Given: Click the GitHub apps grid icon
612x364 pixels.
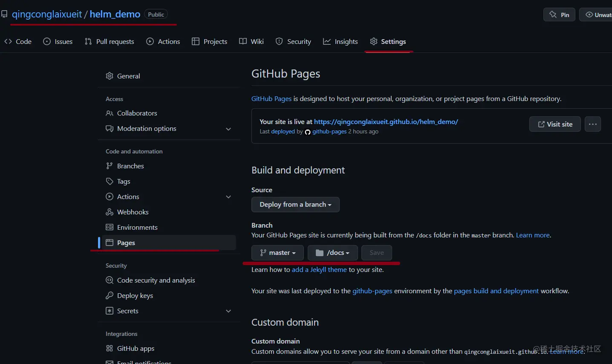Looking at the screenshot, I should 110,348.
